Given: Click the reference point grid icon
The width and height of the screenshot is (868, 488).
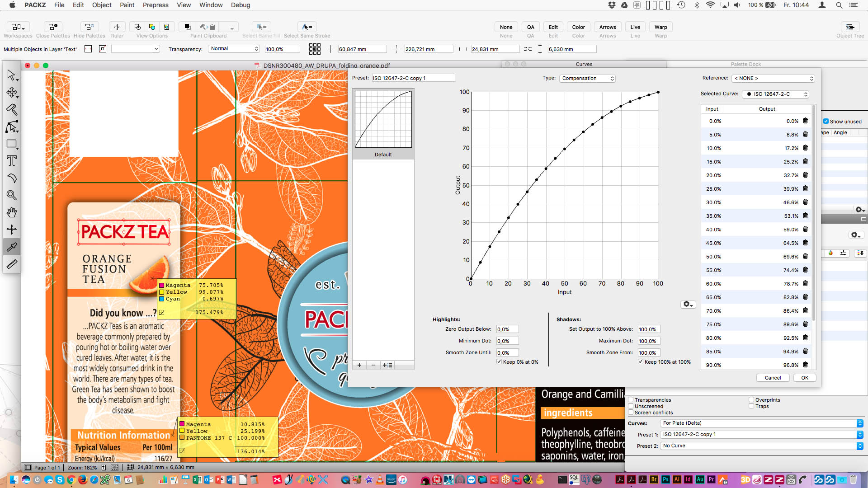Looking at the screenshot, I should (315, 49).
